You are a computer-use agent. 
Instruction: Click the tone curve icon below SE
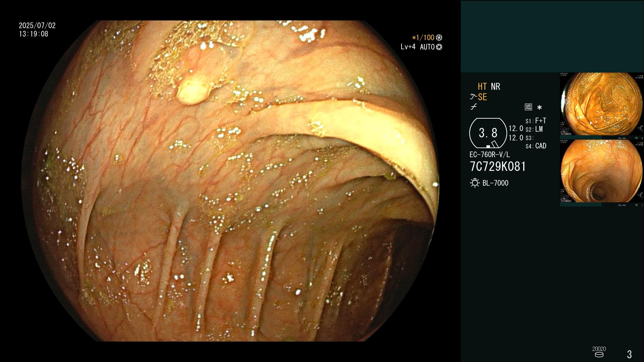click(x=474, y=107)
